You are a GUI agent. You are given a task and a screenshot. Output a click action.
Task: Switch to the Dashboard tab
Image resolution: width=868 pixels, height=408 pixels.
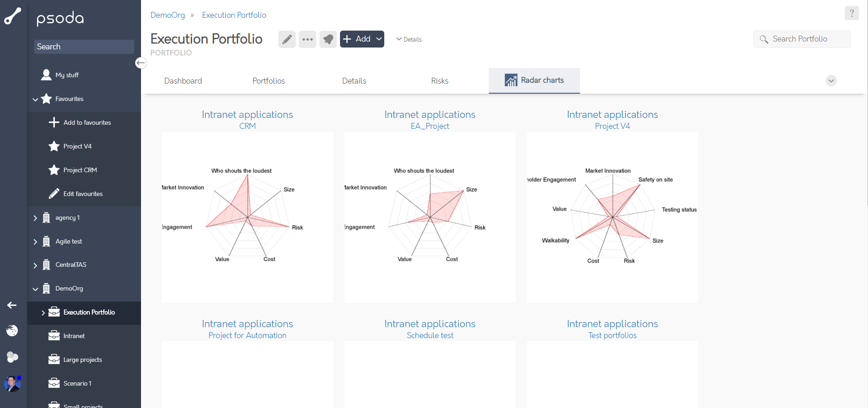click(x=183, y=80)
